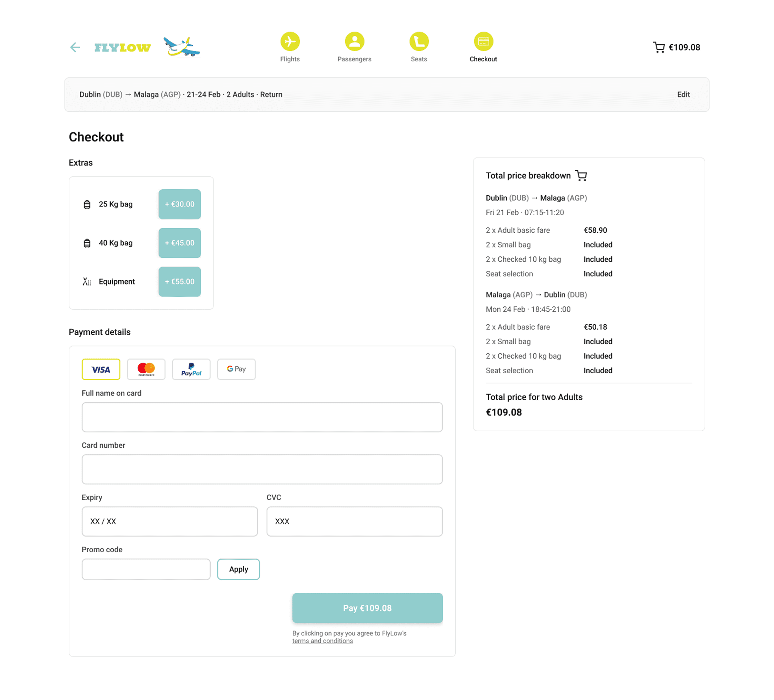Click the back arrow icon
The image size is (774, 700).
tap(75, 47)
